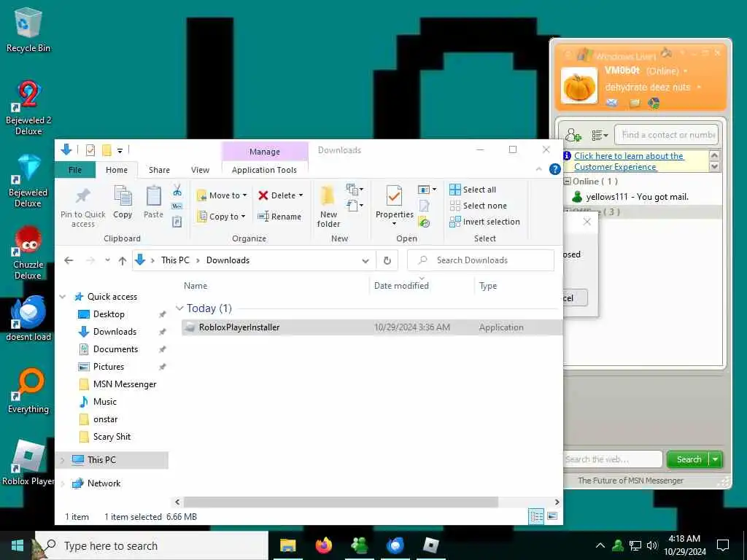Click the Copy button in Clipboard group
The image size is (747, 560).
click(x=123, y=202)
